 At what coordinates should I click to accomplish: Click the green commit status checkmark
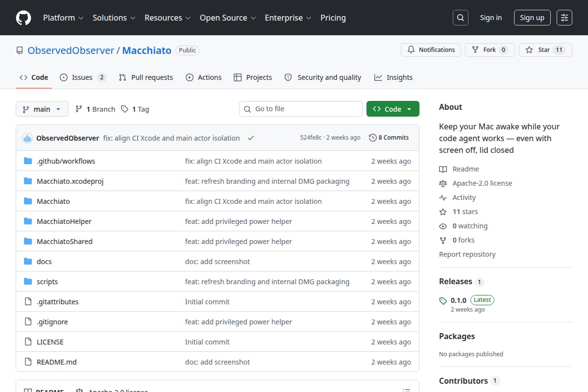(251, 138)
